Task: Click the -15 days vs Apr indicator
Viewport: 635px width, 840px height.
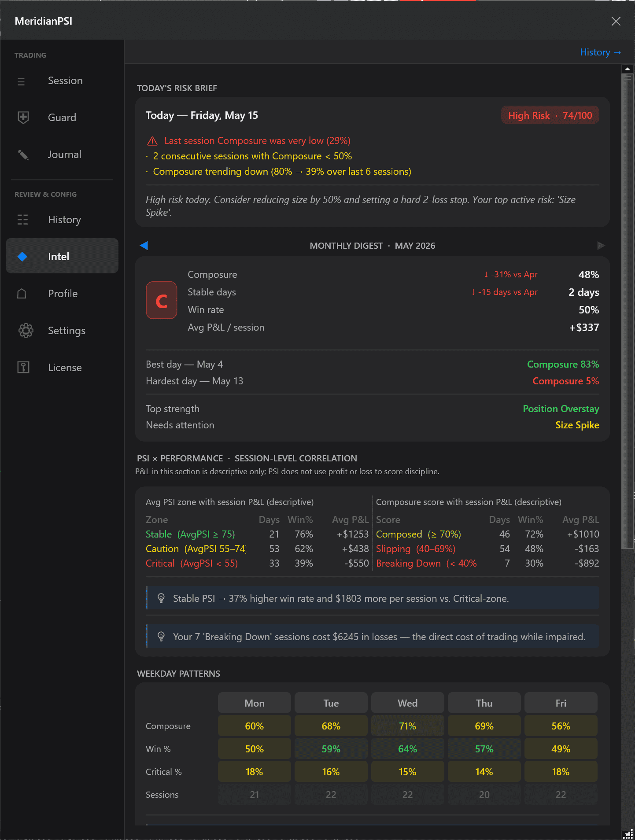Action: point(504,292)
